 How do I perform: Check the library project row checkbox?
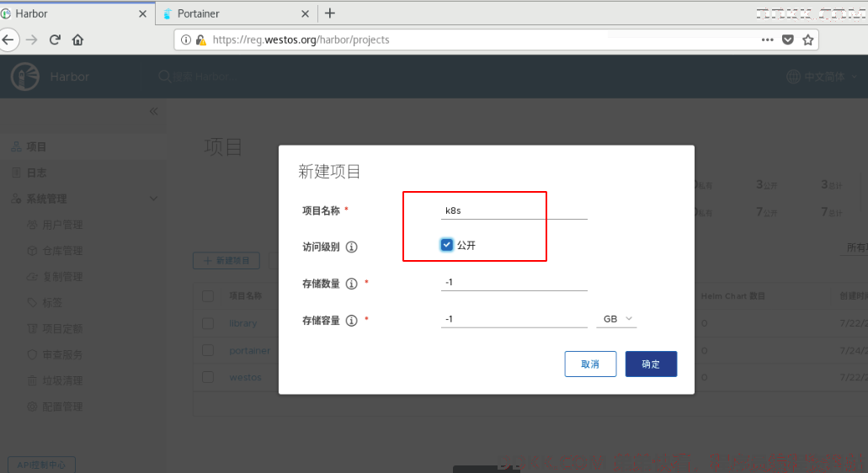(x=208, y=323)
